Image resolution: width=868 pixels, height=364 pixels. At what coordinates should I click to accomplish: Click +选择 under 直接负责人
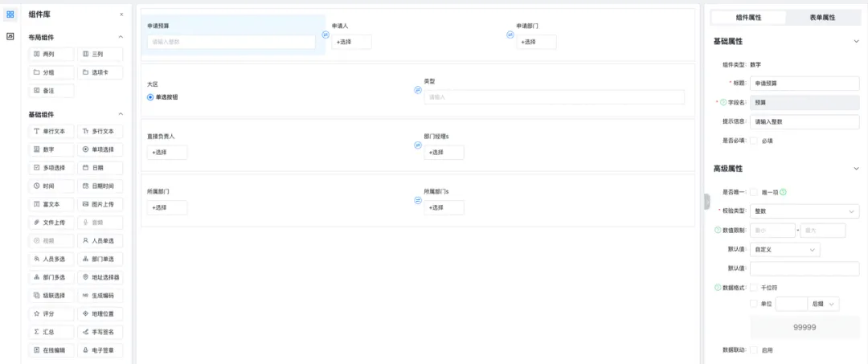[x=167, y=153]
